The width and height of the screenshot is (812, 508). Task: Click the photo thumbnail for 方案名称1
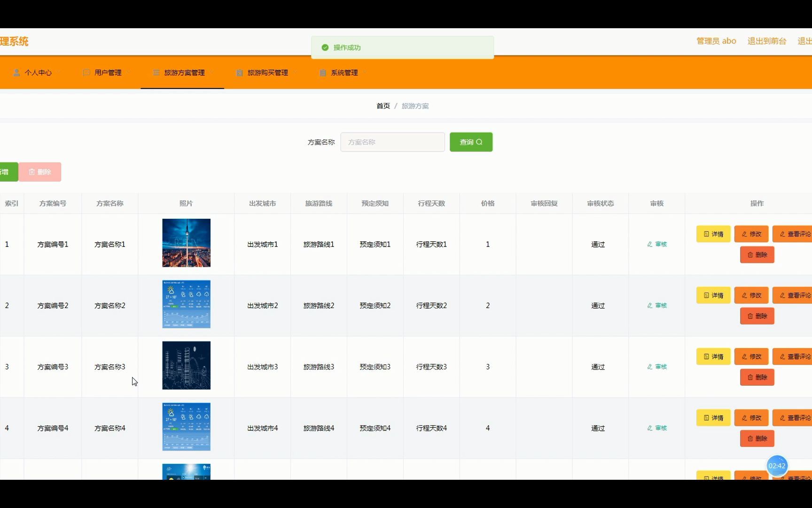pyautogui.click(x=186, y=243)
